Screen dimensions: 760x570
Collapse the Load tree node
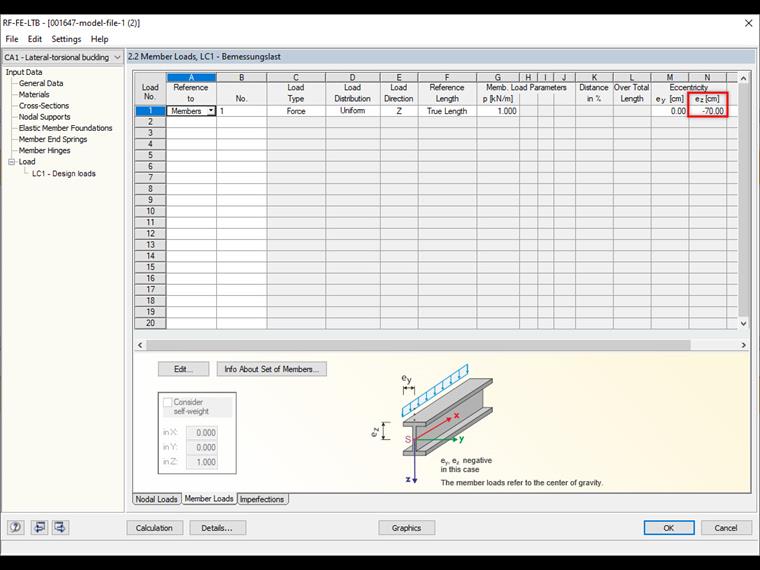(x=12, y=162)
